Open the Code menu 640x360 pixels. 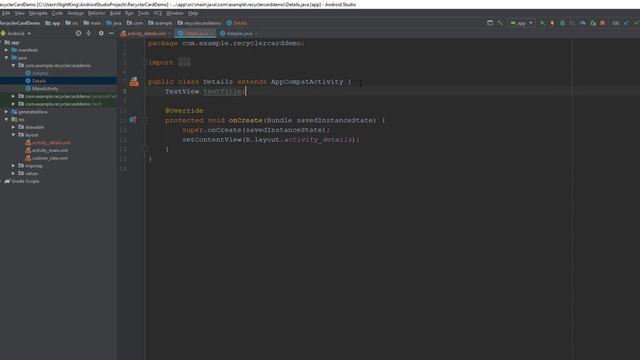click(x=57, y=13)
